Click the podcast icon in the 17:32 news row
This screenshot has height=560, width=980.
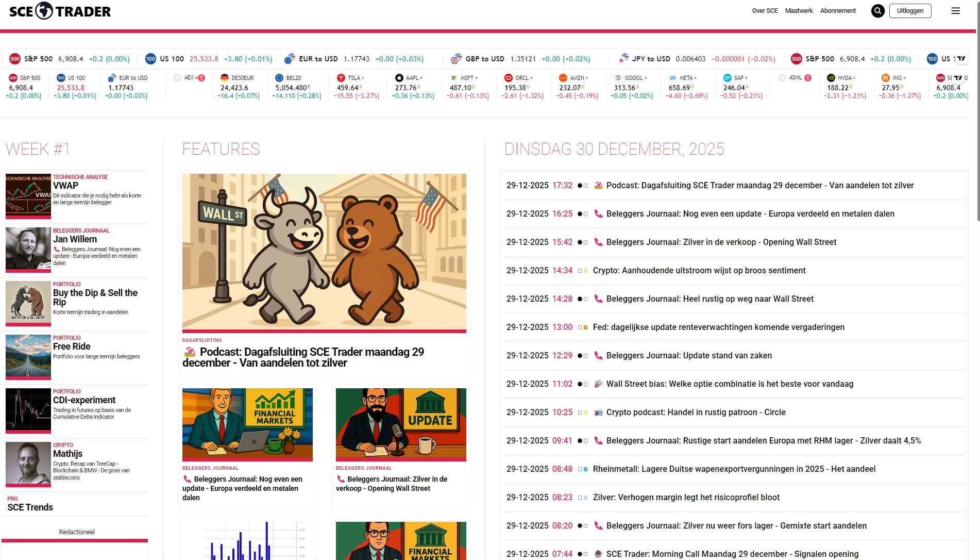point(598,186)
